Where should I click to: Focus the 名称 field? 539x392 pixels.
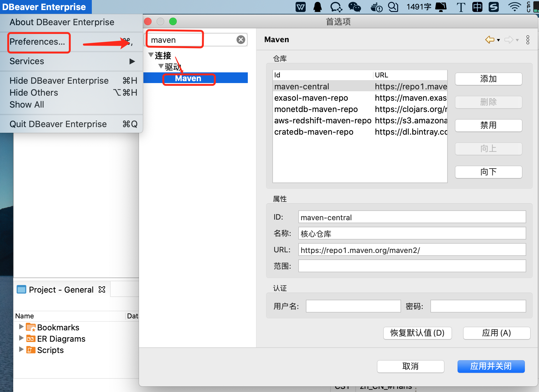click(412, 233)
